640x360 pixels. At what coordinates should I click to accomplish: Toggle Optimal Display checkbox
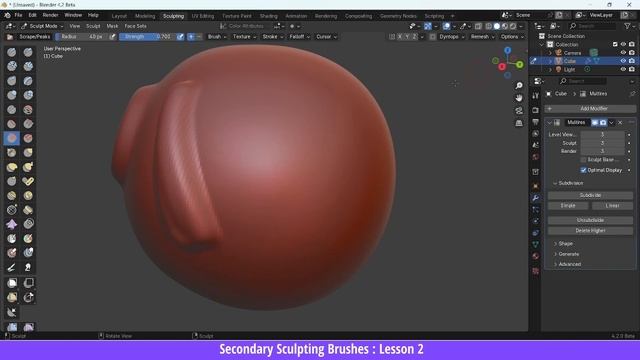[583, 170]
